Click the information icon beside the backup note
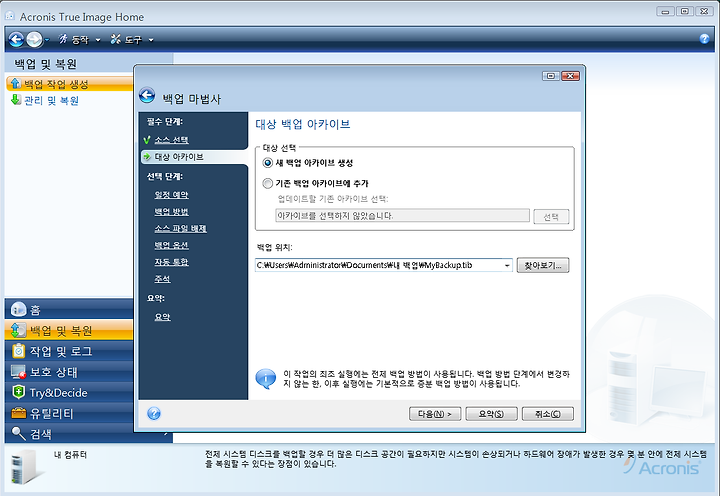The image size is (720, 496). pyautogui.click(x=265, y=379)
